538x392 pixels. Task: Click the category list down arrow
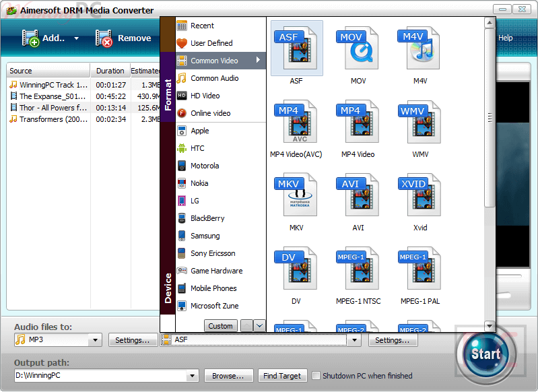pos(260,325)
